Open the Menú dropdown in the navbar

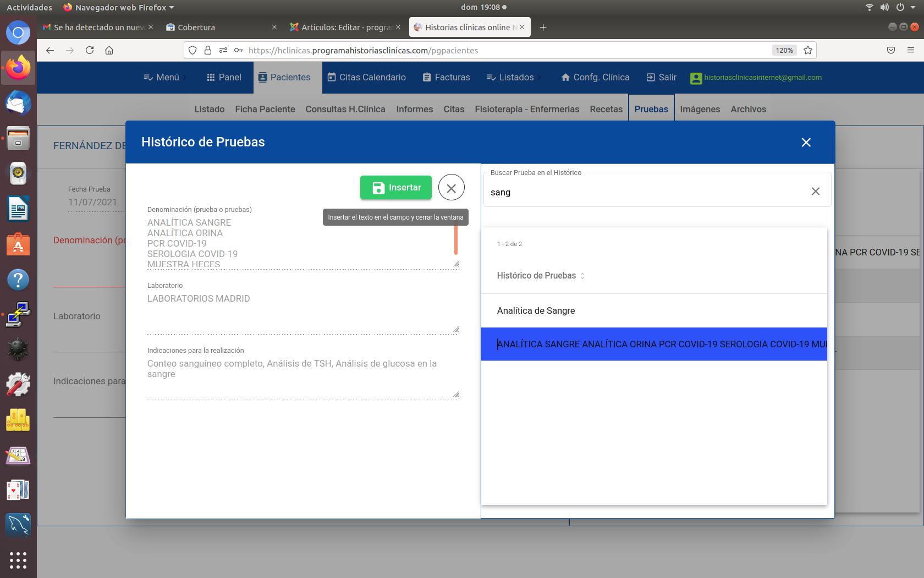162,78
